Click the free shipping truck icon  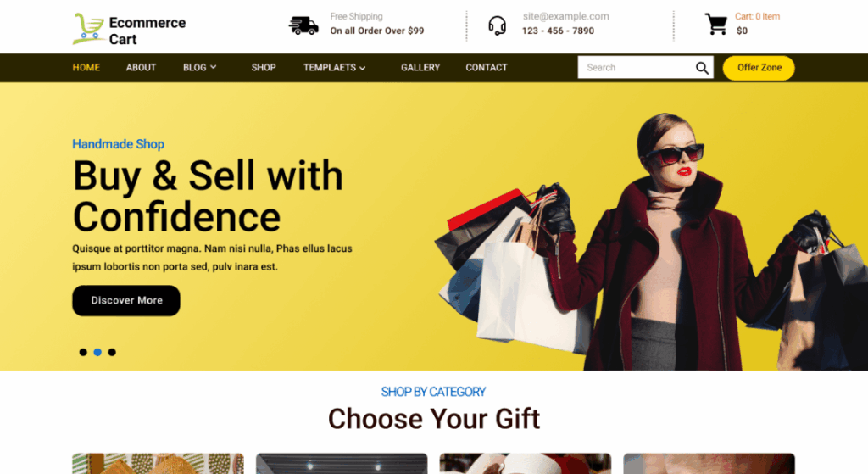coord(303,25)
